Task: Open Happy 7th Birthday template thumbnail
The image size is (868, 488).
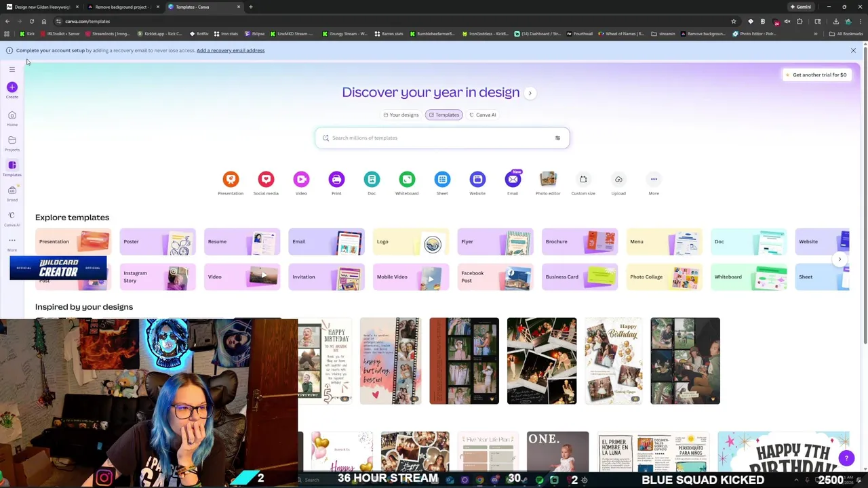Action: tap(783, 451)
